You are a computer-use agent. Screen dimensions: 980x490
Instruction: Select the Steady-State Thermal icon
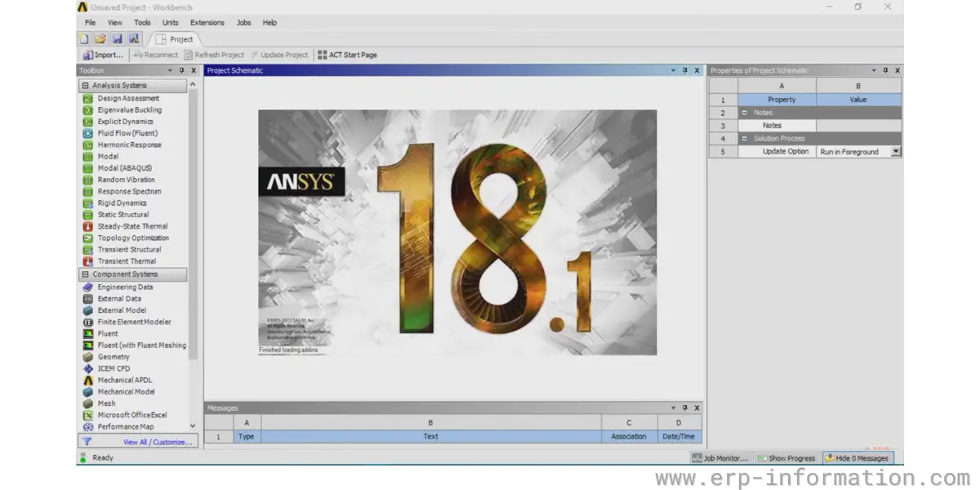point(88,226)
